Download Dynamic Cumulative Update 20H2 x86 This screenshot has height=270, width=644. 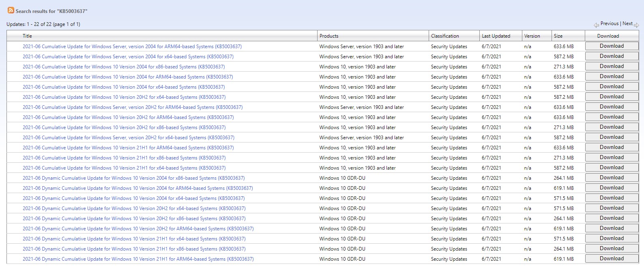click(x=612, y=218)
